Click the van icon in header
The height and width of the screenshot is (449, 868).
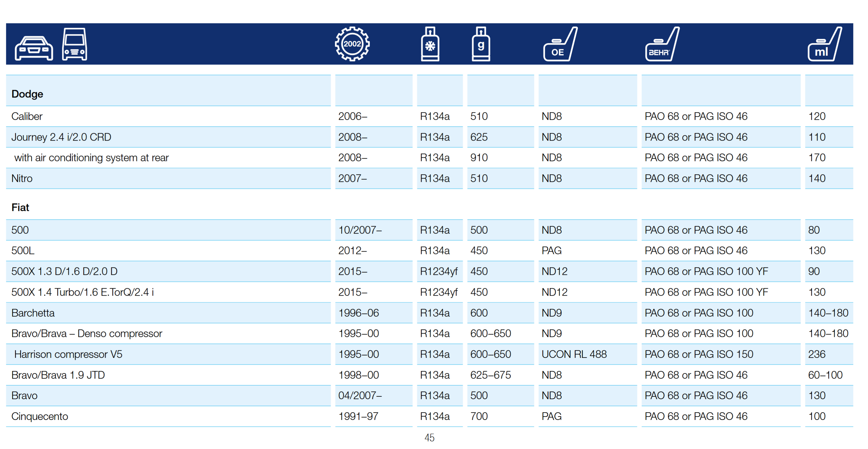(75, 44)
